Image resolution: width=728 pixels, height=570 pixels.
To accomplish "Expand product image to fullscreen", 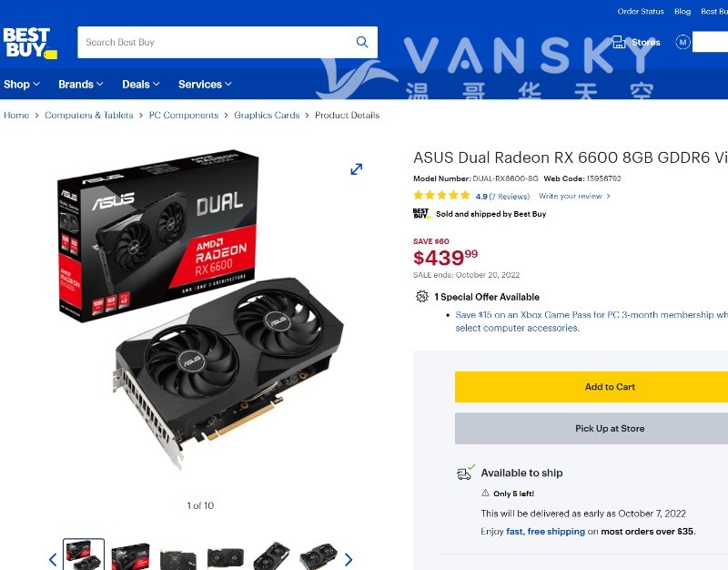I will point(356,169).
